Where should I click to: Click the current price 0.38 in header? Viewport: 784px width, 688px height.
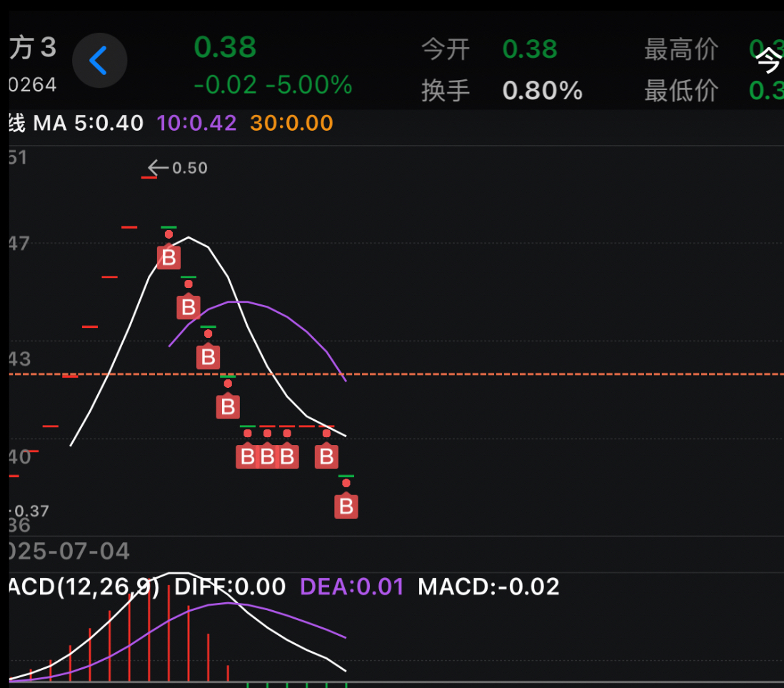coord(225,47)
